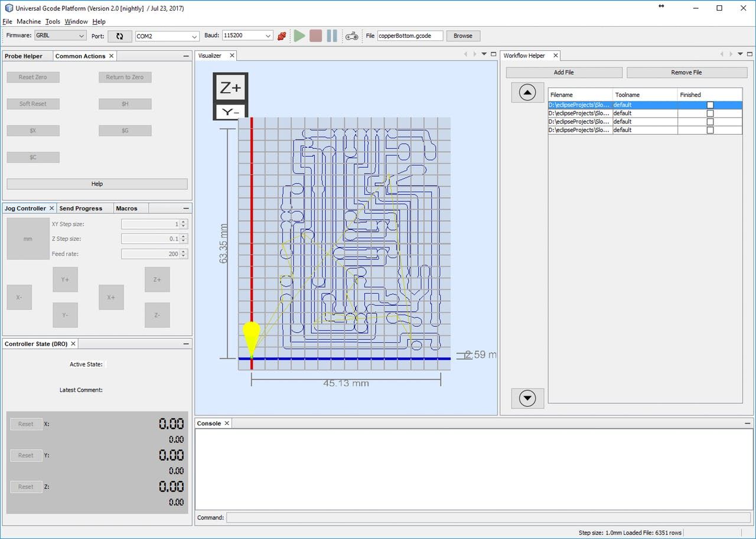Click the Z+ cube in the visualizer
The width and height of the screenshot is (756, 539).
230,88
